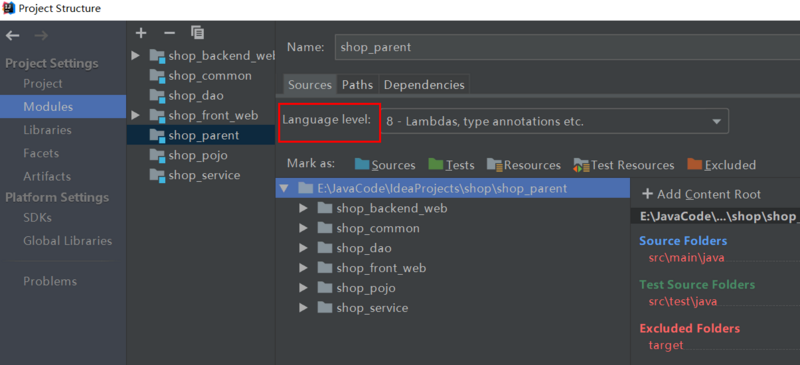
Task: Mark folder as Excluded
Action: point(721,165)
